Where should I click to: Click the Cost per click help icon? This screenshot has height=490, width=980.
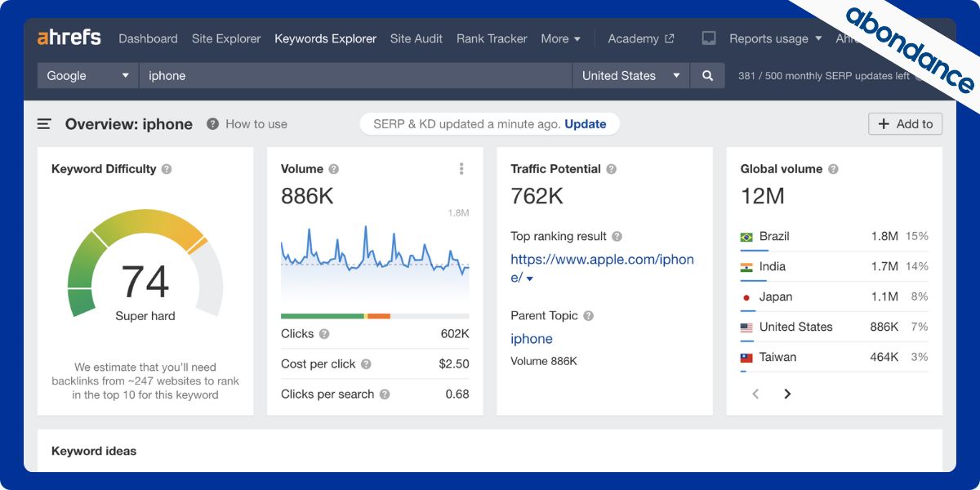point(366,364)
